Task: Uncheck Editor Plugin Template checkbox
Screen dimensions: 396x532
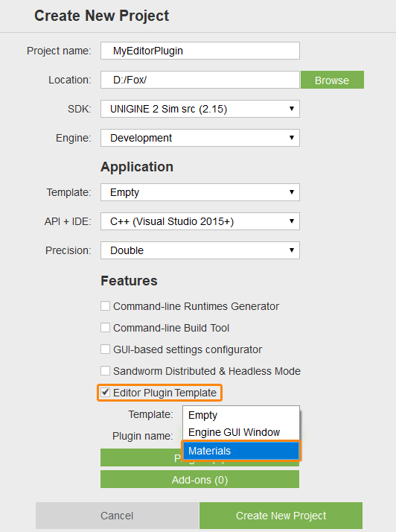Action: 106,393
